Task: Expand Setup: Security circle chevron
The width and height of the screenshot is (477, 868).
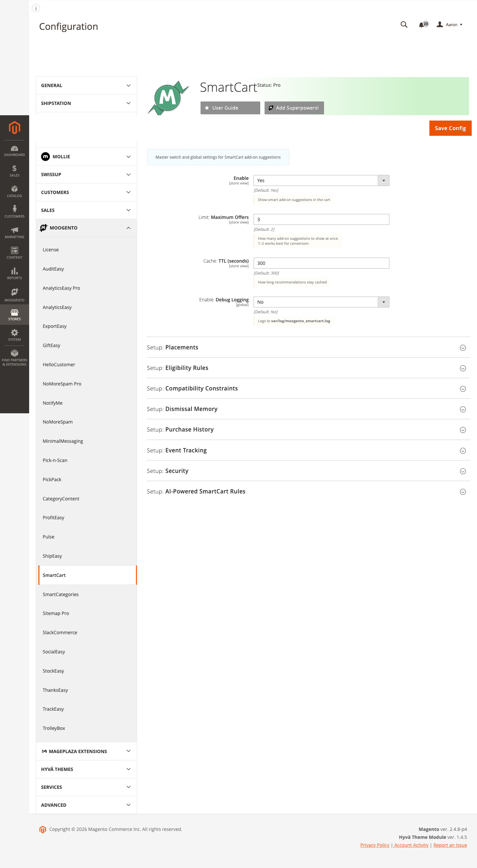Action: tap(463, 471)
